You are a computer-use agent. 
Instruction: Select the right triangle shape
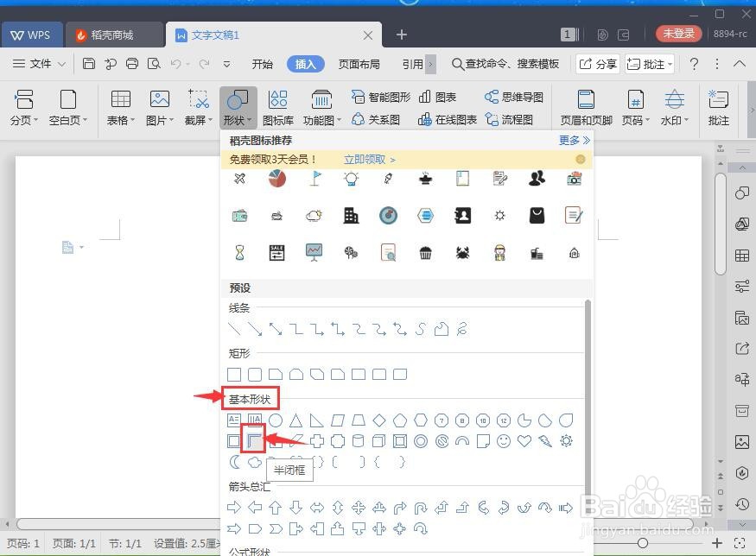(x=317, y=420)
